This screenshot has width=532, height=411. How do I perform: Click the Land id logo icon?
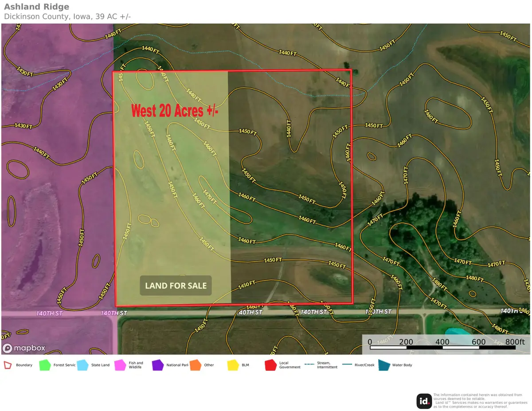coord(424,401)
